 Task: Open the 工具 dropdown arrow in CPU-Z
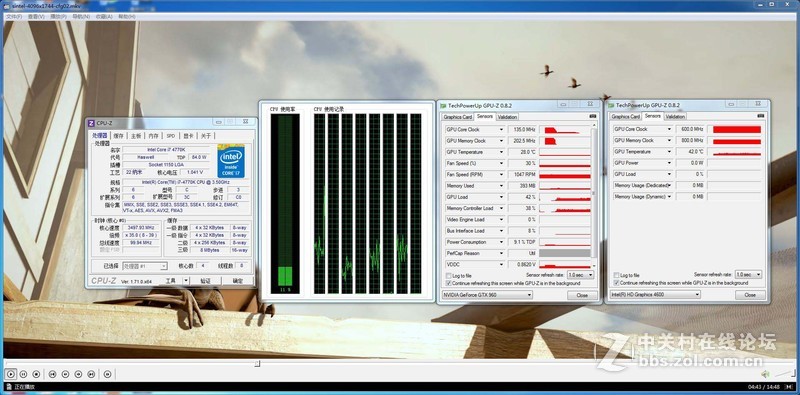185,281
